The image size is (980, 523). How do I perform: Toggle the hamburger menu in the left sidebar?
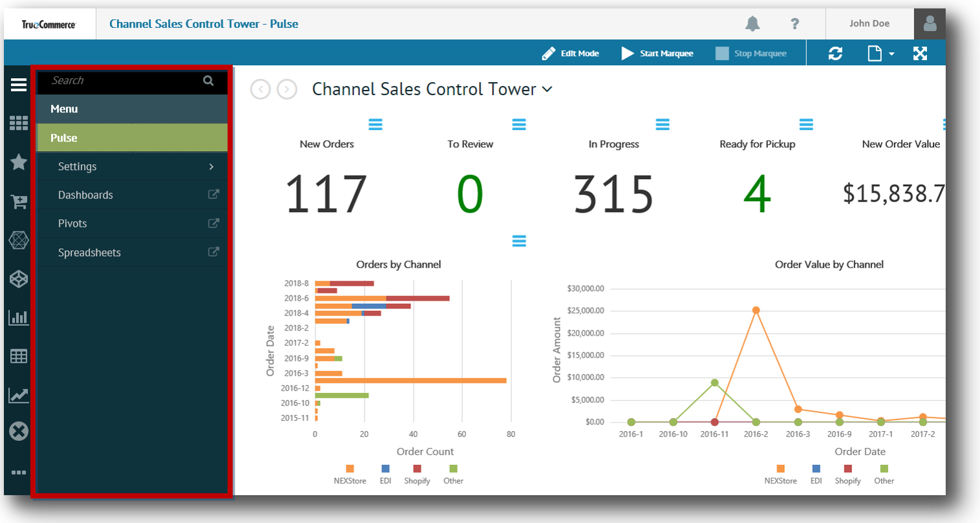19,85
